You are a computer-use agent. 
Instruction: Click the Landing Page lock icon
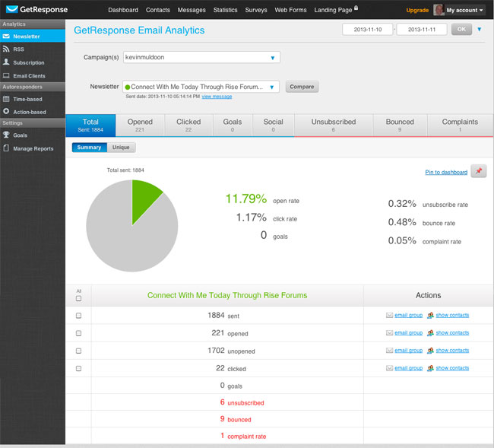click(x=356, y=8)
